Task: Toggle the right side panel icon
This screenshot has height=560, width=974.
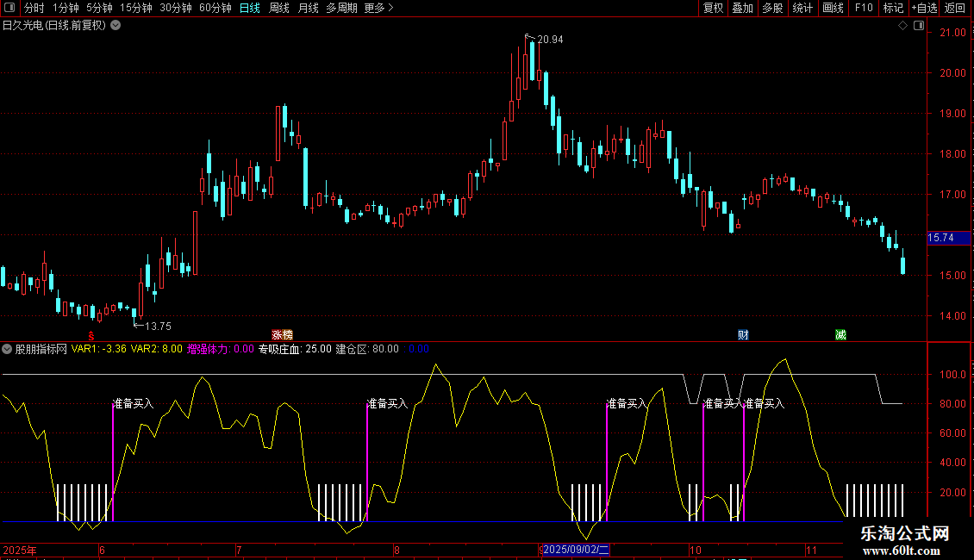Action: pyautogui.click(x=918, y=26)
